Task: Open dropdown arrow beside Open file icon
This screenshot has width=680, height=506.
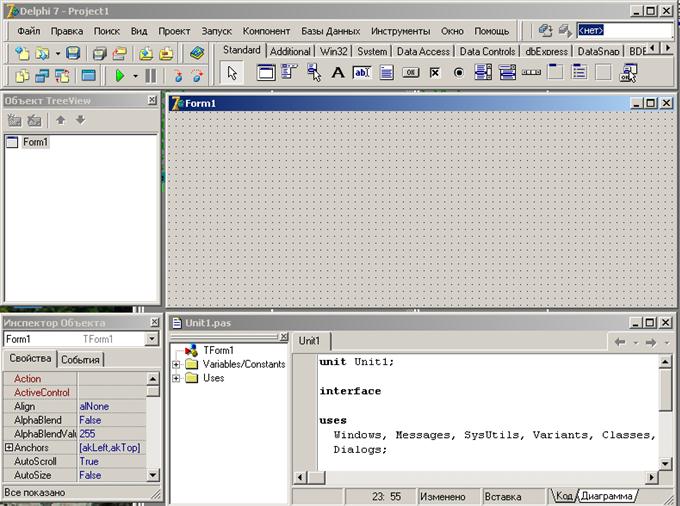Action: click(x=58, y=54)
